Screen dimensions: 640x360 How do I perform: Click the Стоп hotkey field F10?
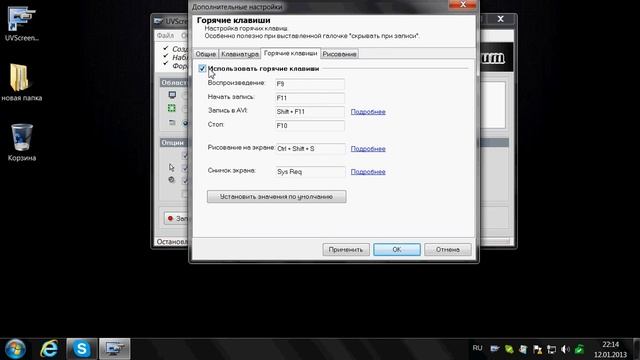(x=310, y=126)
